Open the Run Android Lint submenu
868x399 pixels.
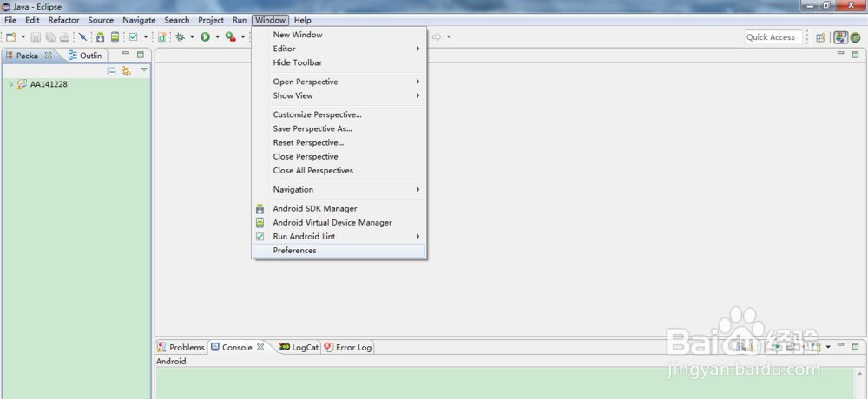coord(339,236)
